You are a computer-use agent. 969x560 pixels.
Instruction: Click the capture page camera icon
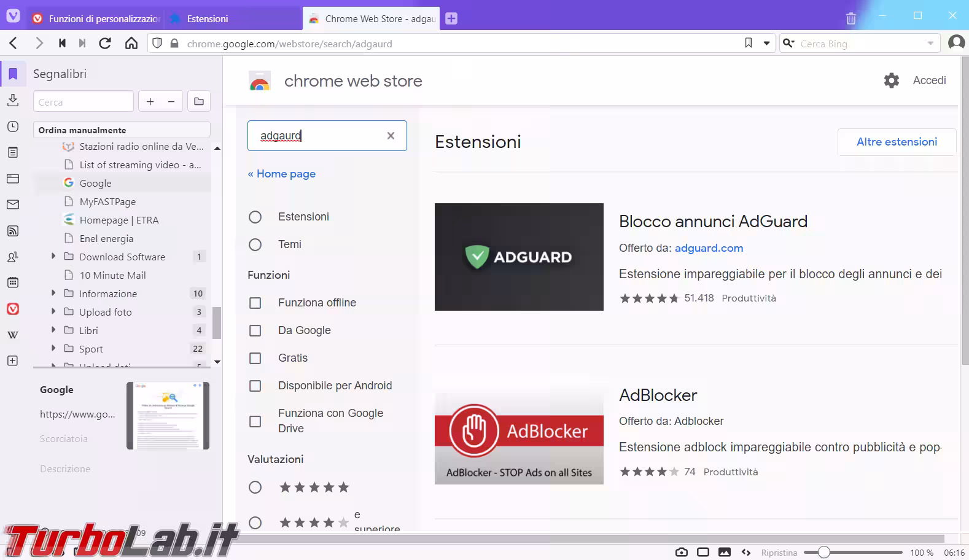point(681,552)
